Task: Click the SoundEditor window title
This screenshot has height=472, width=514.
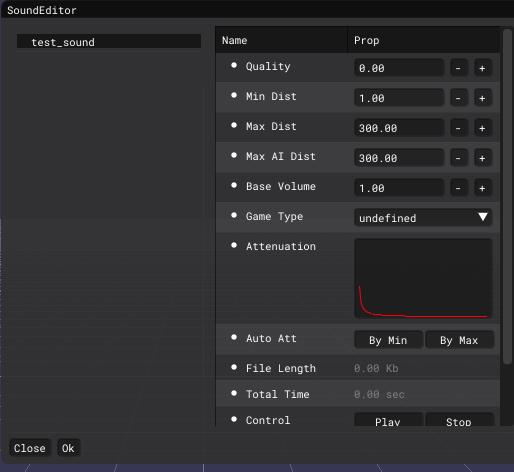Action: pyautogui.click(x=42, y=10)
